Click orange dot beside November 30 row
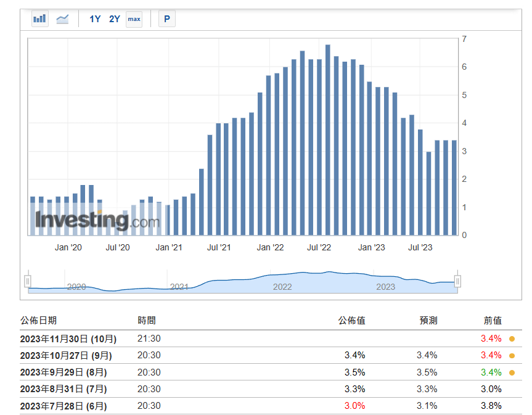The image size is (532, 415). coord(512,339)
